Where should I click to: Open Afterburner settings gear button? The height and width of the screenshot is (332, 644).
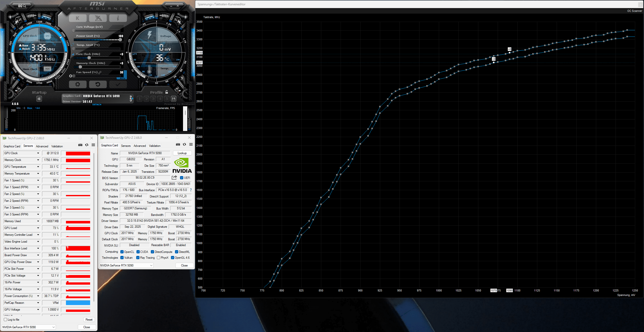[78, 84]
